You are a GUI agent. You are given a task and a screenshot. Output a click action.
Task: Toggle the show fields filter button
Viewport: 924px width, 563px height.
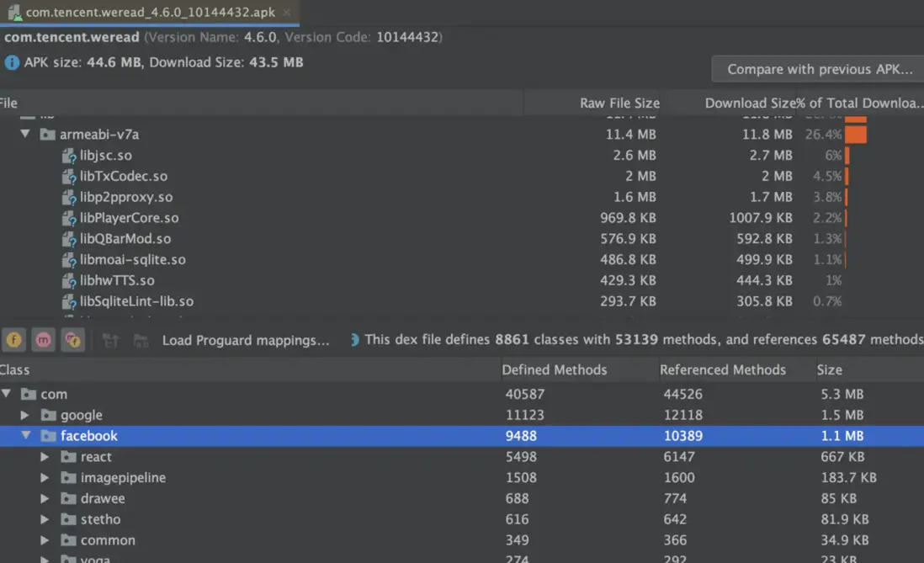coord(14,340)
